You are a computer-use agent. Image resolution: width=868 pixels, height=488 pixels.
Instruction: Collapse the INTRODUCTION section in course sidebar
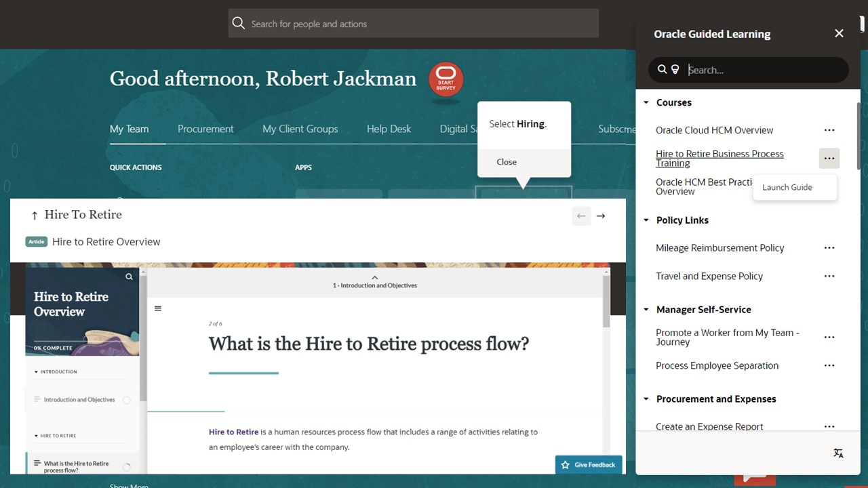[36, 372]
